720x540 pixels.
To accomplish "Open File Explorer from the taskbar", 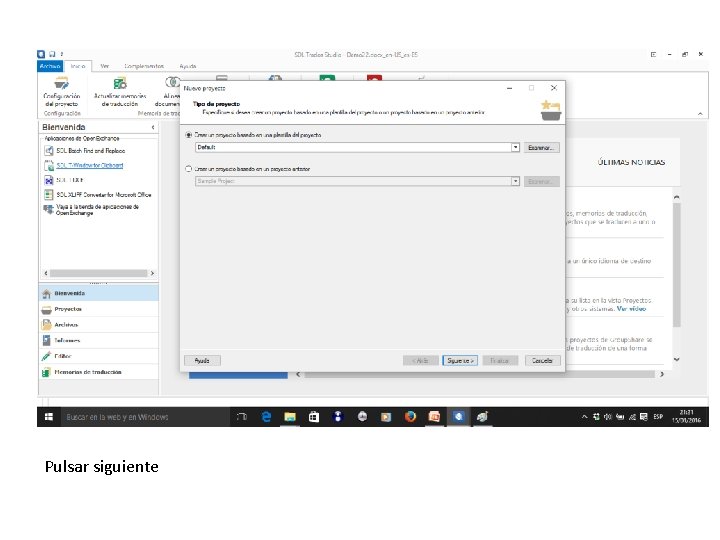I will pos(290,417).
